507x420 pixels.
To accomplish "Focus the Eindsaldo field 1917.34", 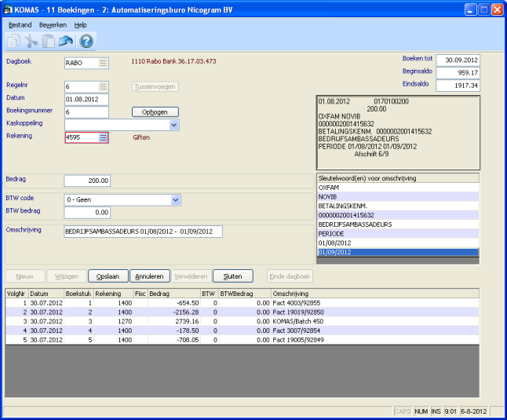I will point(458,86).
